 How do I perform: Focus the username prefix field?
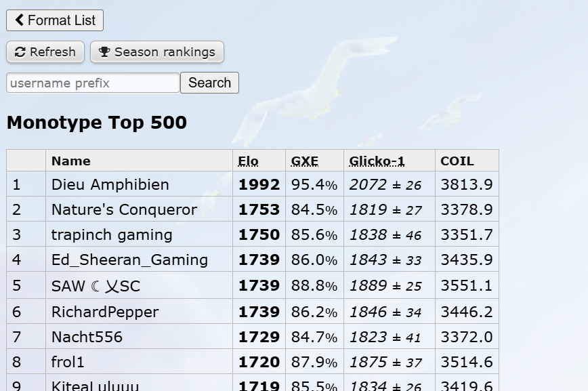(93, 83)
